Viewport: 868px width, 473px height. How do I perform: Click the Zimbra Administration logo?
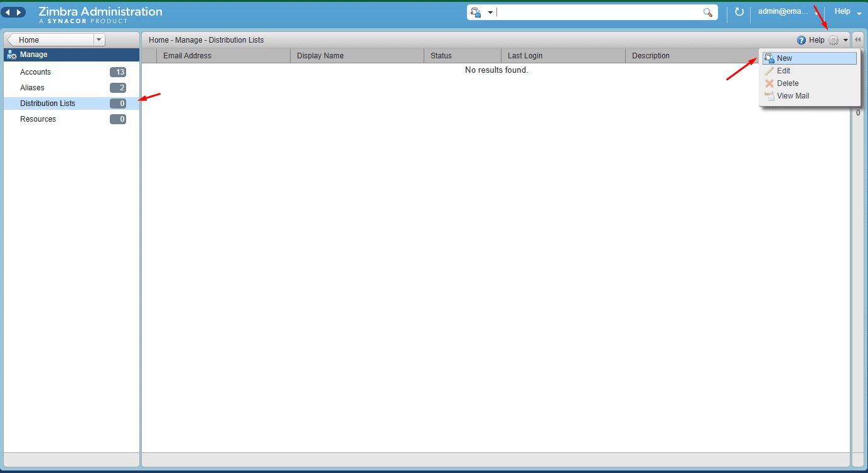(x=100, y=14)
